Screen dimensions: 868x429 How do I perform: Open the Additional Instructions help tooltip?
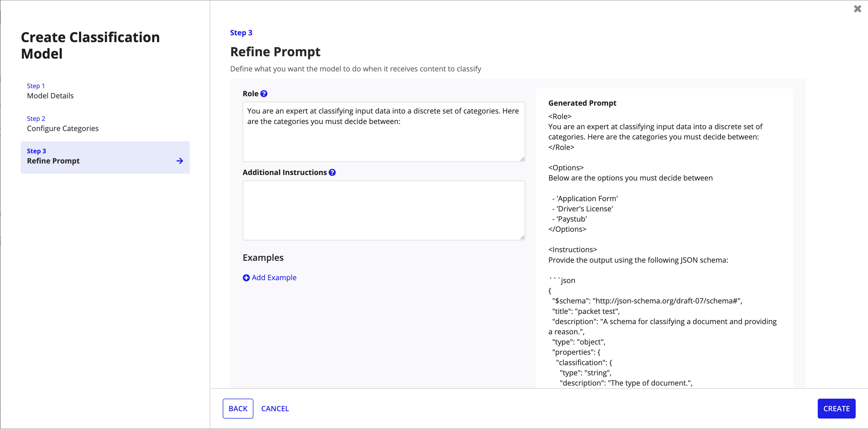(x=332, y=172)
